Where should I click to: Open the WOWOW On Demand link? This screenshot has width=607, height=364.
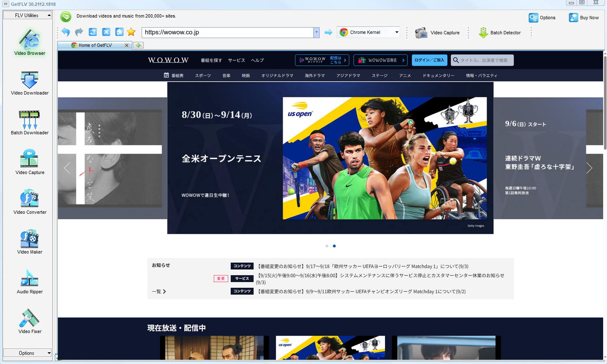[322, 60]
